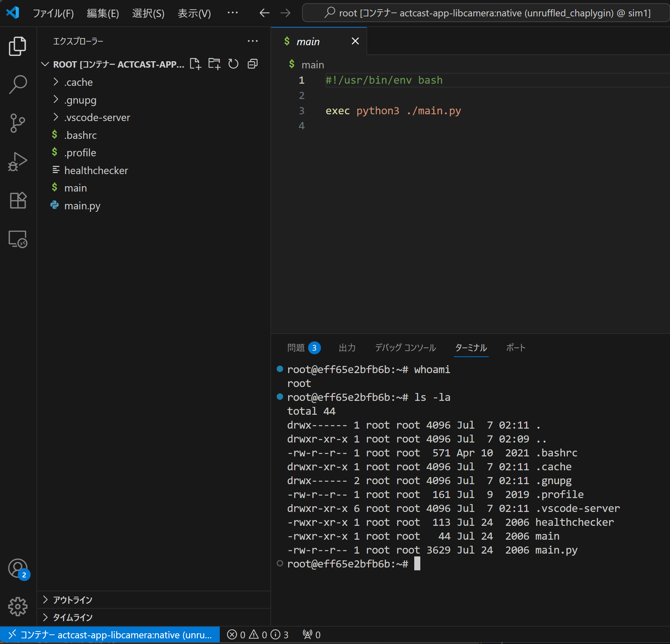Switch to the 出力 panel tab
The width and height of the screenshot is (670, 644).
(347, 348)
